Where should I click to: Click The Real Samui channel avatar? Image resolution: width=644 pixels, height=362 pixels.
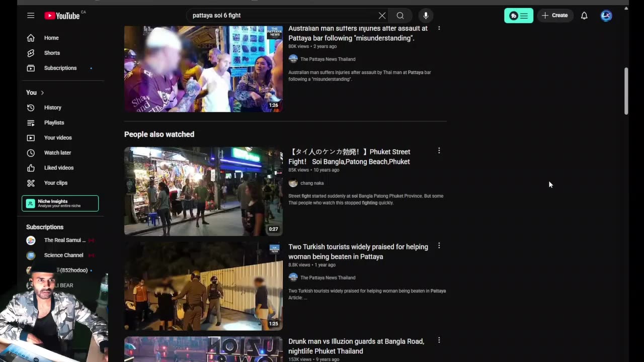31,240
